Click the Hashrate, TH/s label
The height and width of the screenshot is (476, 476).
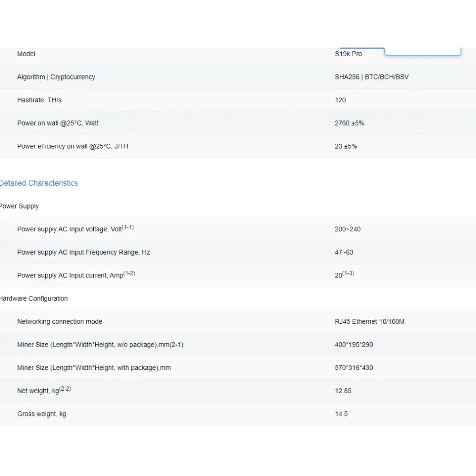[x=39, y=100]
